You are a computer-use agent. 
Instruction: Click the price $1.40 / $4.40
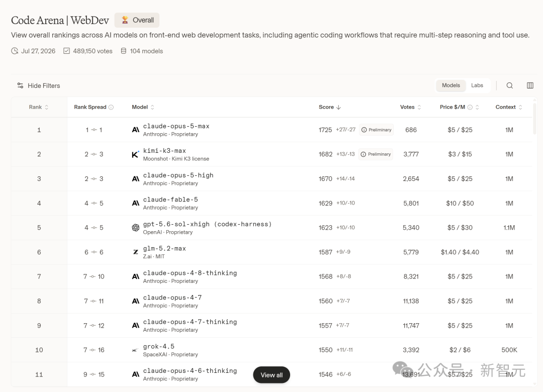pos(460,252)
